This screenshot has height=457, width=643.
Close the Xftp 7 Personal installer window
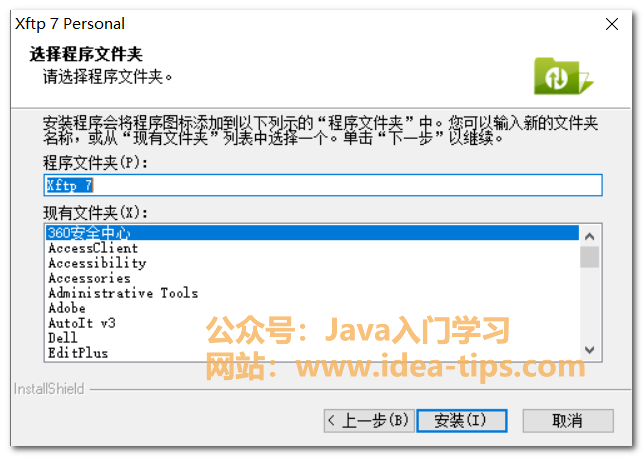click(612, 24)
